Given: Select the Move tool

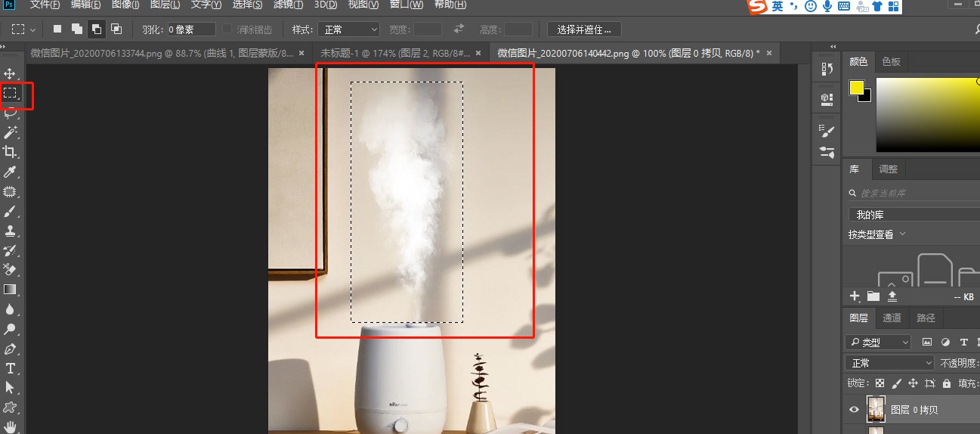Looking at the screenshot, I should click(11, 73).
